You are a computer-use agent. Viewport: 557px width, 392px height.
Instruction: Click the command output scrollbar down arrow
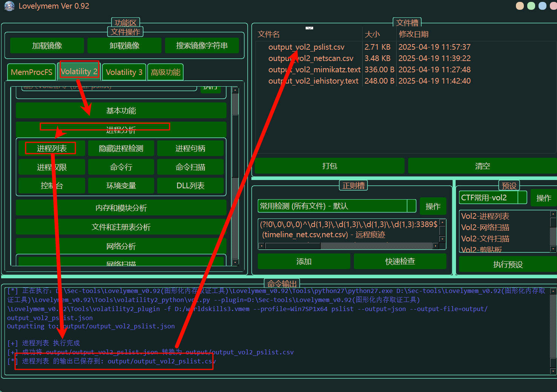tap(553, 371)
